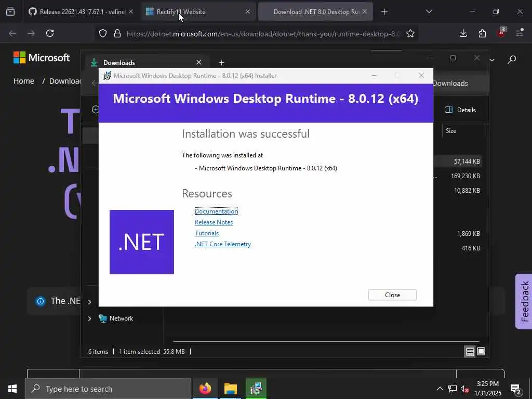Open the Firefox downloads panel
Viewport: 532px width, 399px height.
click(463, 33)
